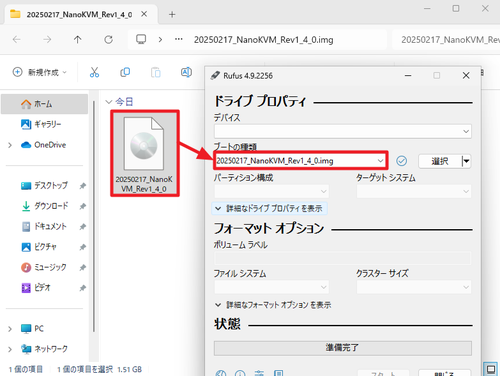This screenshot has width=500, height=376.
Task: Close the 20250217_NanoKVM_Rev1_4_0 tab
Action: coord(144,14)
